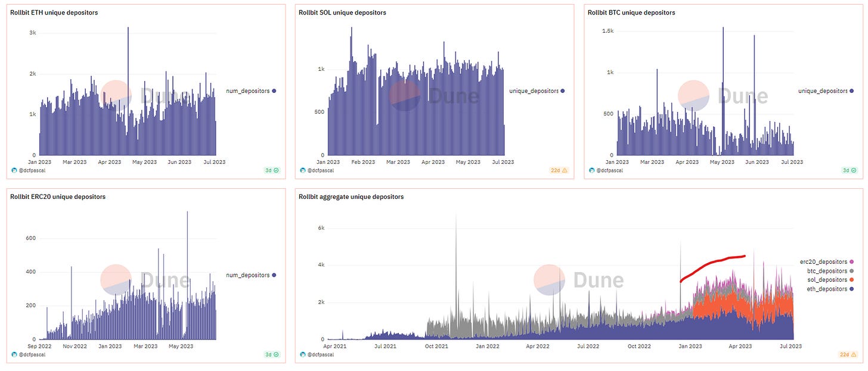Click the Nov 2022 x-axis label in ERC20 chart

75,346
